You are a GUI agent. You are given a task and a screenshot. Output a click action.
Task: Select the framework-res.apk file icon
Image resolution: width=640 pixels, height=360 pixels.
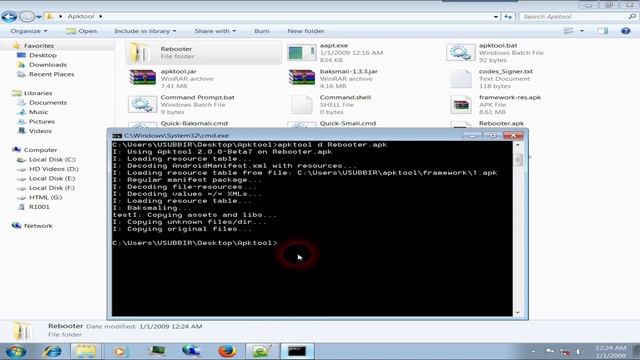(461, 104)
